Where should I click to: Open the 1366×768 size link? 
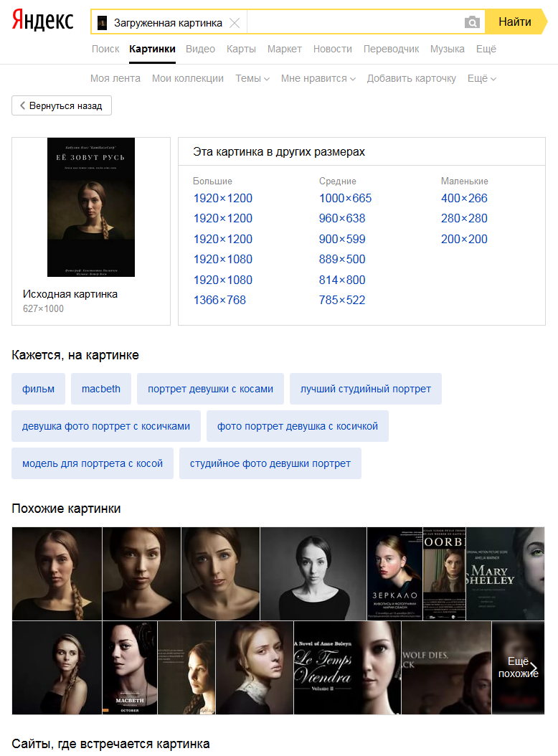click(x=220, y=300)
